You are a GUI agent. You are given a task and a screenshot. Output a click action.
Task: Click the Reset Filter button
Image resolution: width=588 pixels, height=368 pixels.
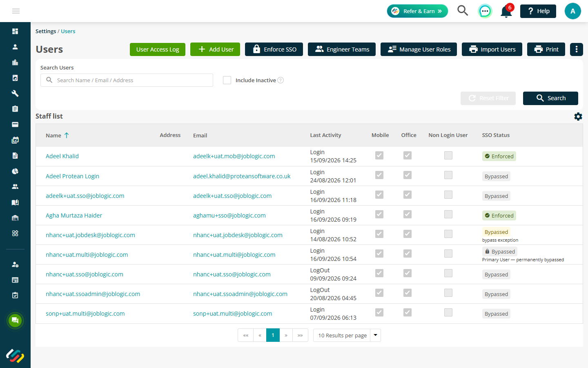[488, 98]
